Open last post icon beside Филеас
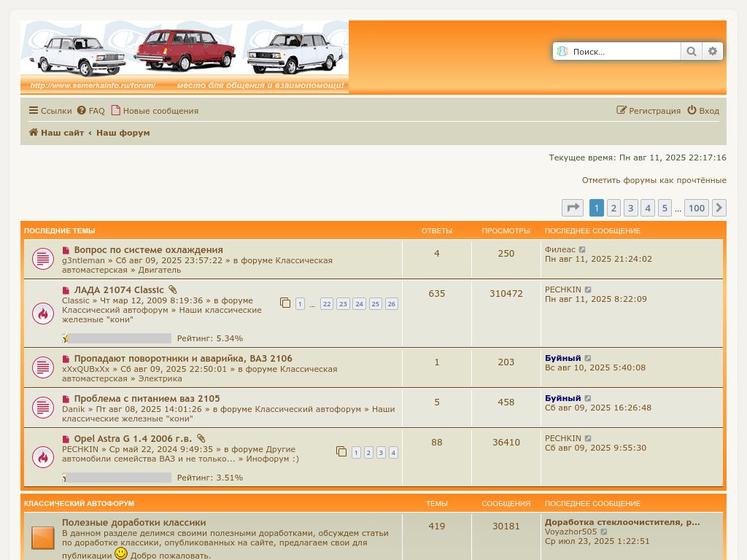The width and height of the screenshot is (747, 560). click(582, 249)
